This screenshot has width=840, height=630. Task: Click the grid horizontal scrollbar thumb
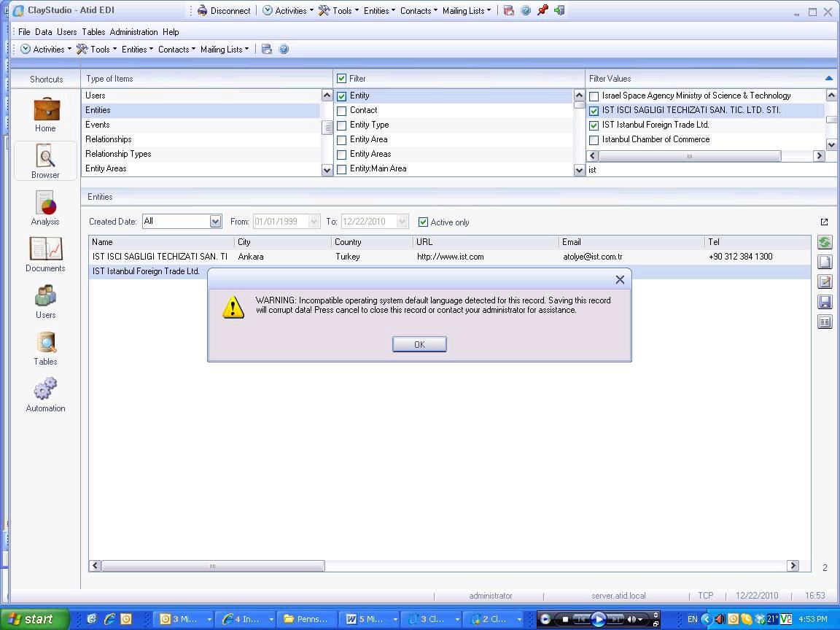coord(213,566)
